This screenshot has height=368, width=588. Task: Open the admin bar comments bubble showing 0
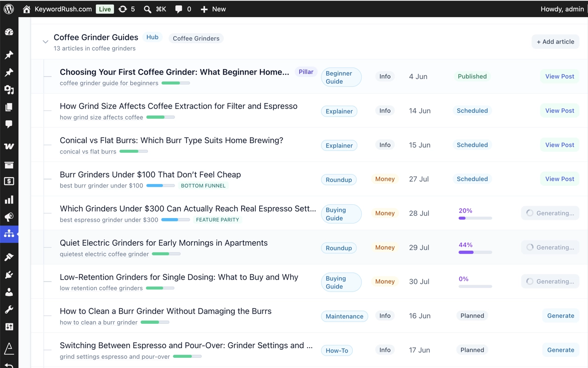183,9
